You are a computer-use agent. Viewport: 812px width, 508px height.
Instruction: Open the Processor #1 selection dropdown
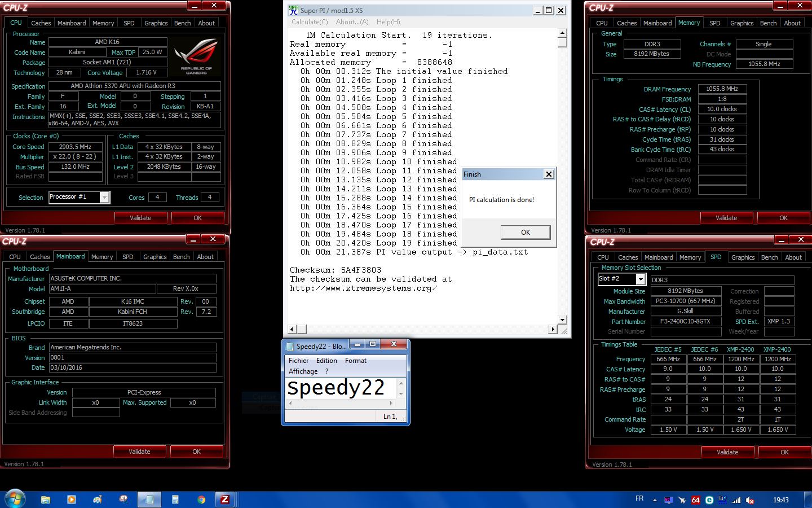104,197
